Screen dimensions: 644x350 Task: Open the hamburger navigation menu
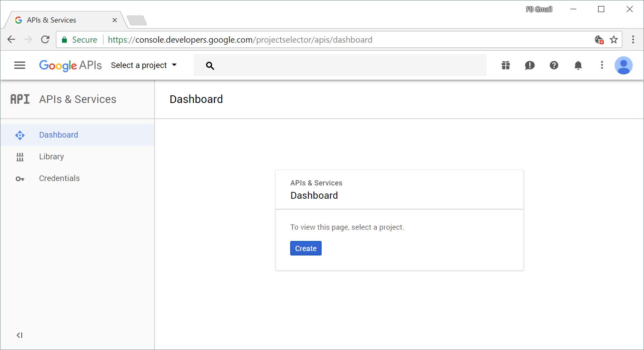20,65
